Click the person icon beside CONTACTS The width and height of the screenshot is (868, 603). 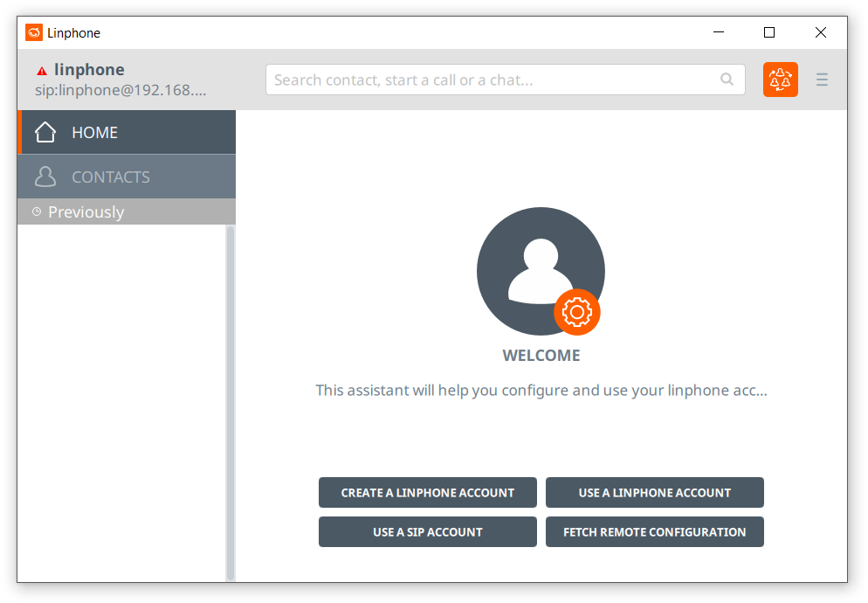pos(45,177)
